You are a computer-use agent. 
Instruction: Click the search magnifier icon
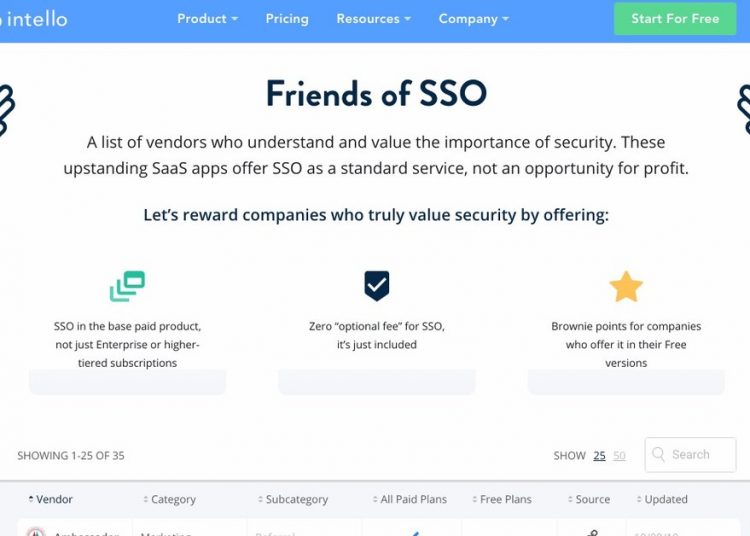click(659, 455)
